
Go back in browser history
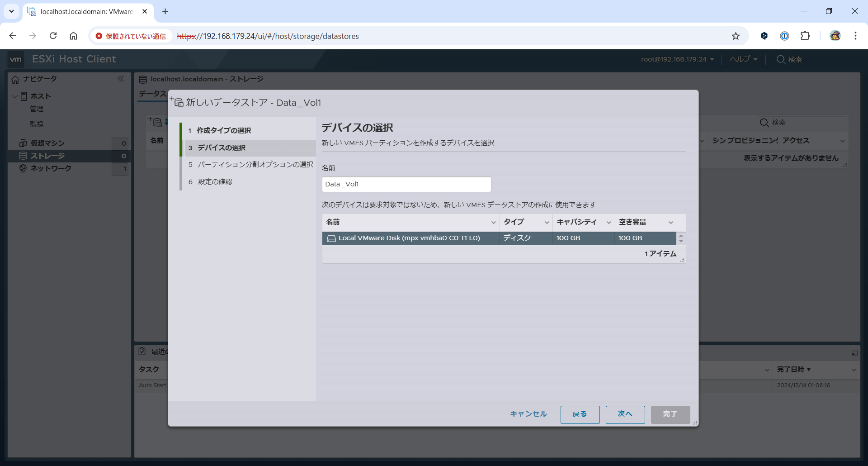click(x=13, y=36)
